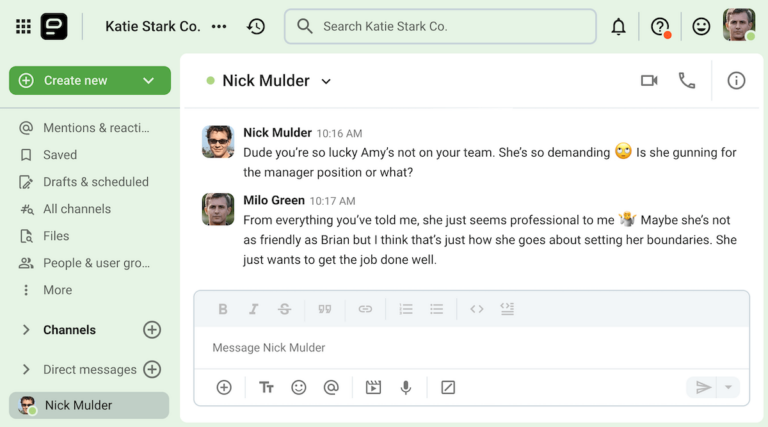Open the Drafts & scheduled item
Screen dimensions: 768x427
(x=95, y=182)
